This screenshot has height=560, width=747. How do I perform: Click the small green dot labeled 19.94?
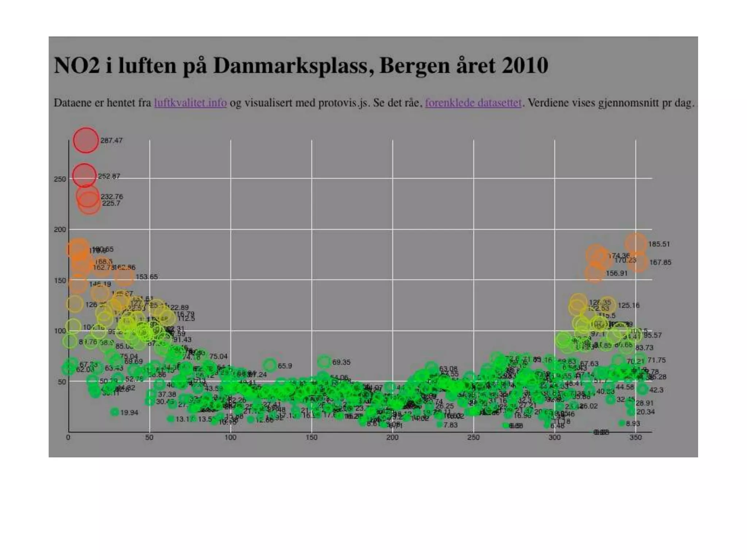coord(115,412)
